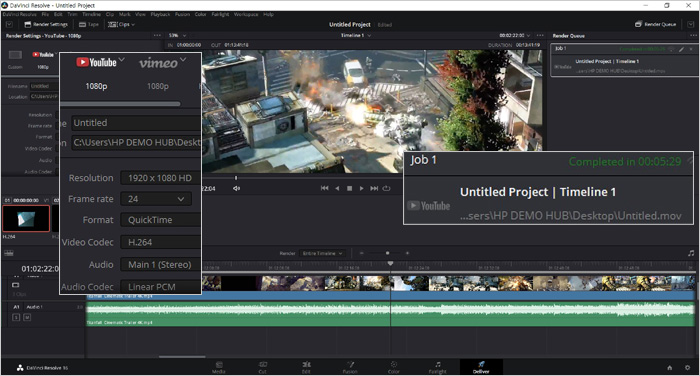Click the timeline view options icon
The image size is (700, 376).
8,253
